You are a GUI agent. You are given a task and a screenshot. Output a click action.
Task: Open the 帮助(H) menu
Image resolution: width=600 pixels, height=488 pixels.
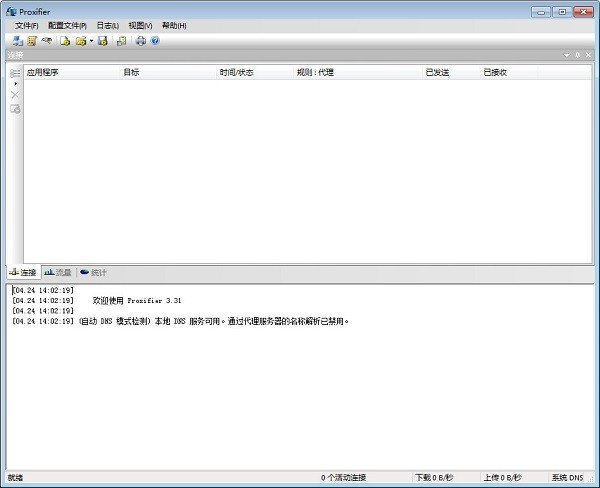(174, 26)
